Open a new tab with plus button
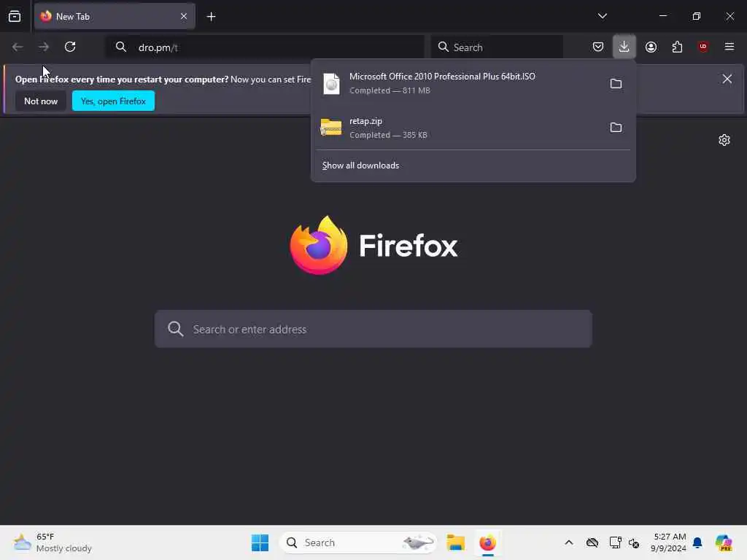 point(211,17)
